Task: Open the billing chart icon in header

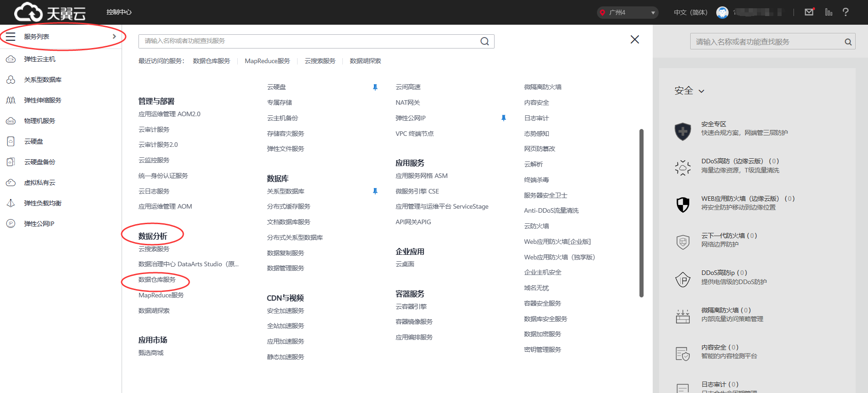Action: 829,12
